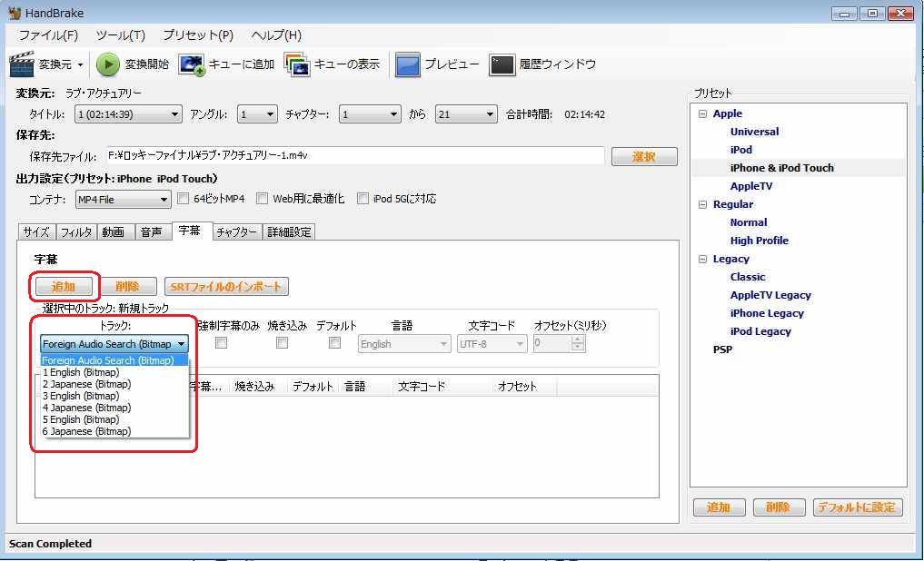
Task: Click the 保存先ファイル path input field
Action: [x=353, y=156]
